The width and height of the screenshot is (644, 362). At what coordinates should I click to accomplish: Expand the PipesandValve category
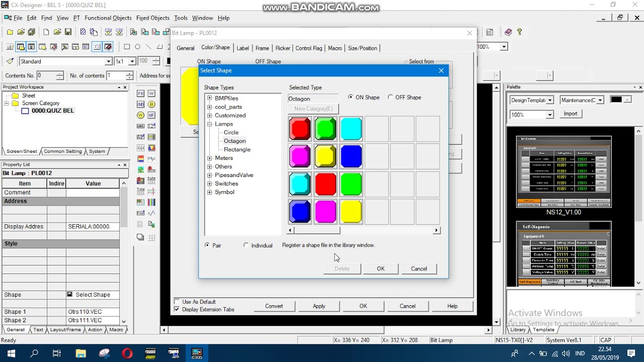(x=210, y=175)
